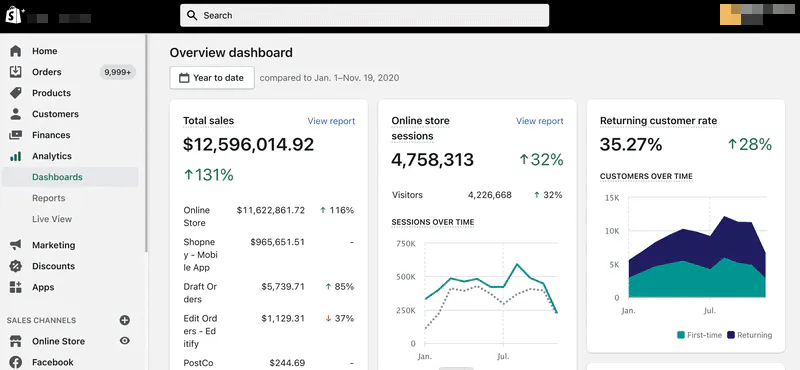Image resolution: width=800 pixels, height=370 pixels.
Task: Open Facebook sales channel
Action: coord(53,362)
